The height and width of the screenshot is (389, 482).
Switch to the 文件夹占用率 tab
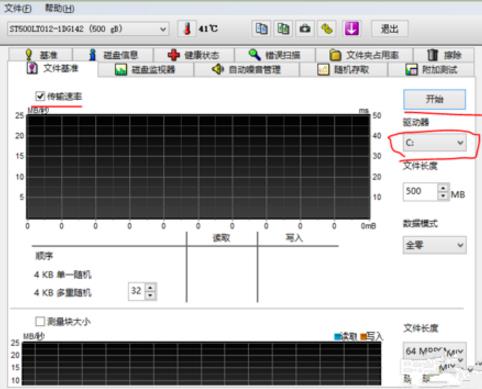click(364, 55)
